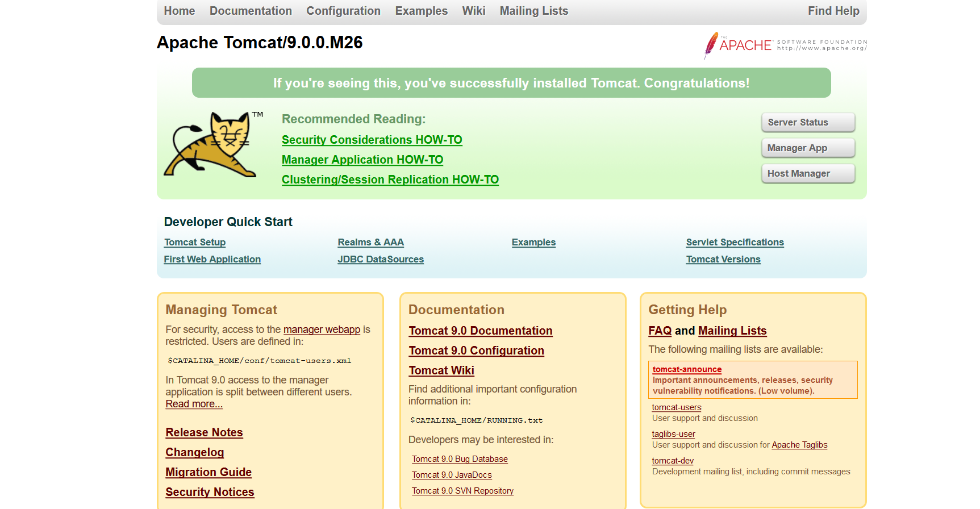Open Tomcat 9.0 SVN Repository link
This screenshot has width=980, height=509.
point(462,491)
